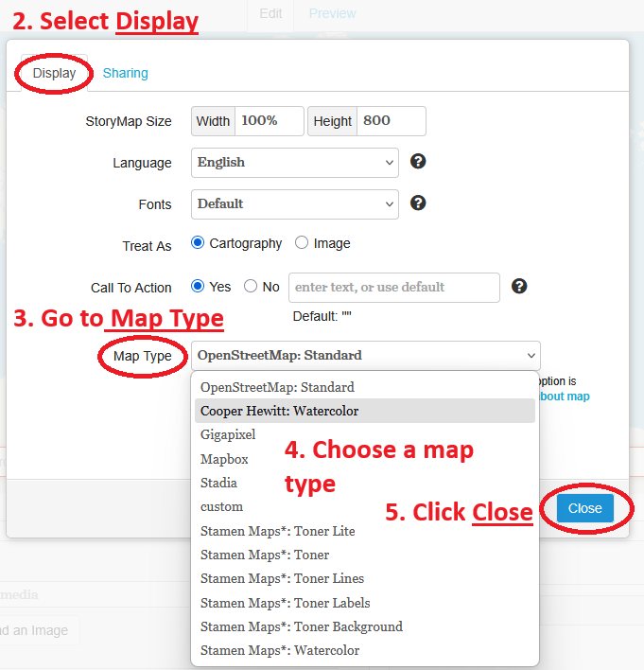The image size is (644, 670).
Task: Choose No for Call To Action
Action: click(x=251, y=287)
